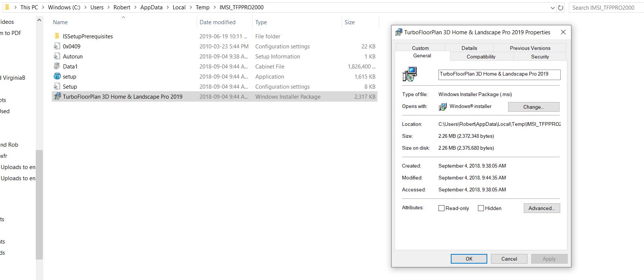The height and width of the screenshot is (280, 644).
Task: Click the ISSetupPrerequisites folder icon
Action: [x=57, y=36]
